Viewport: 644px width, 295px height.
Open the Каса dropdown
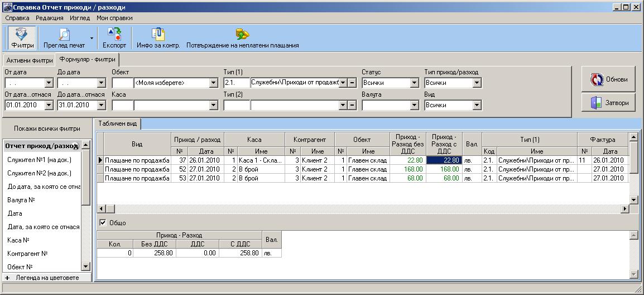point(214,106)
